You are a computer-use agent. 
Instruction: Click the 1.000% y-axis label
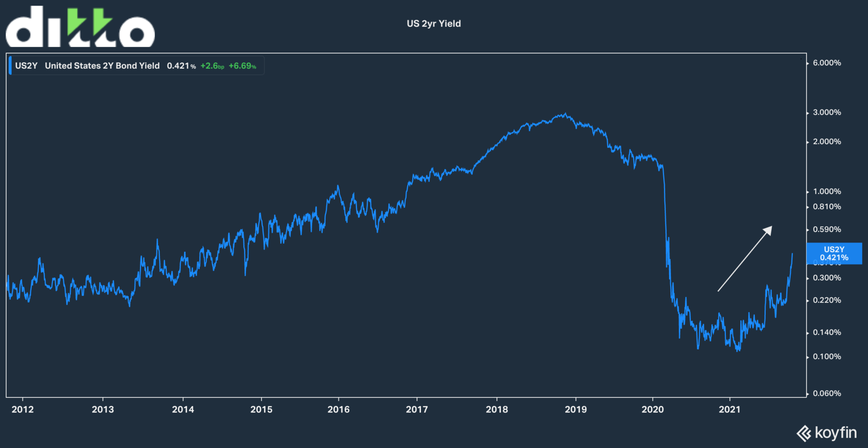coord(827,191)
